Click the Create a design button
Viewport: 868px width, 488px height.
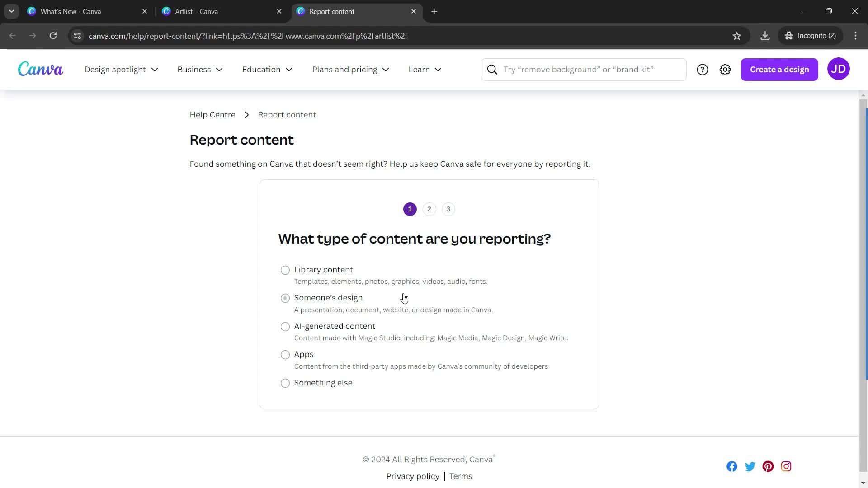(x=780, y=69)
